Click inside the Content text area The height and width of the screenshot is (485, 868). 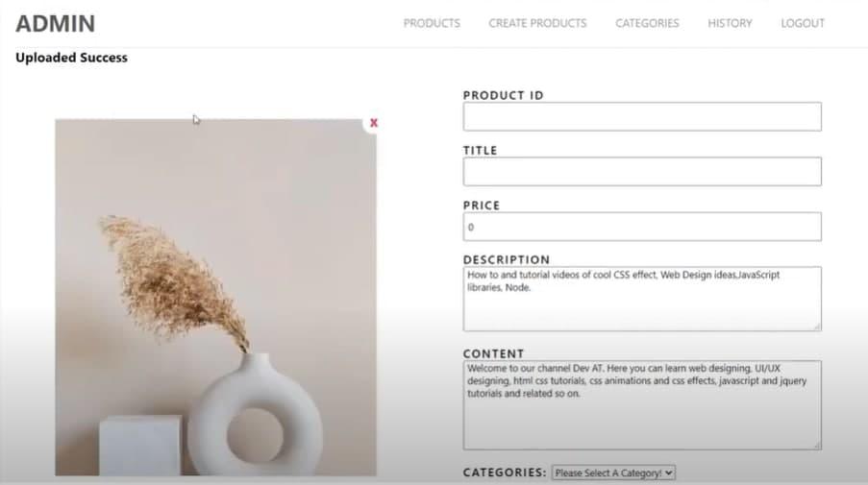pyautogui.click(x=642, y=405)
